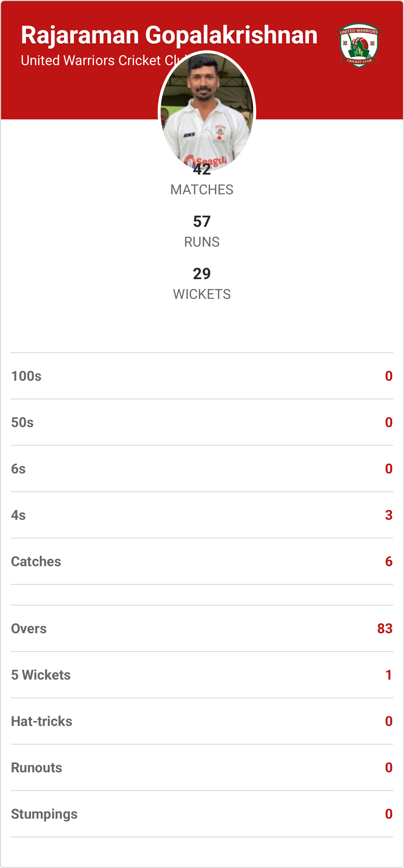Select the 57 Runs stat
Screen dimensions: 404x868
pyautogui.click(x=202, y=231)
